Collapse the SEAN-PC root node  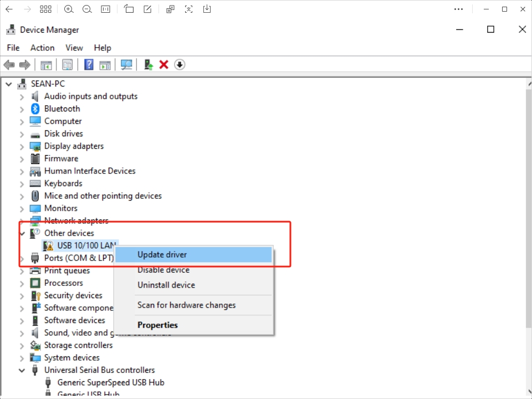[9, 84]
